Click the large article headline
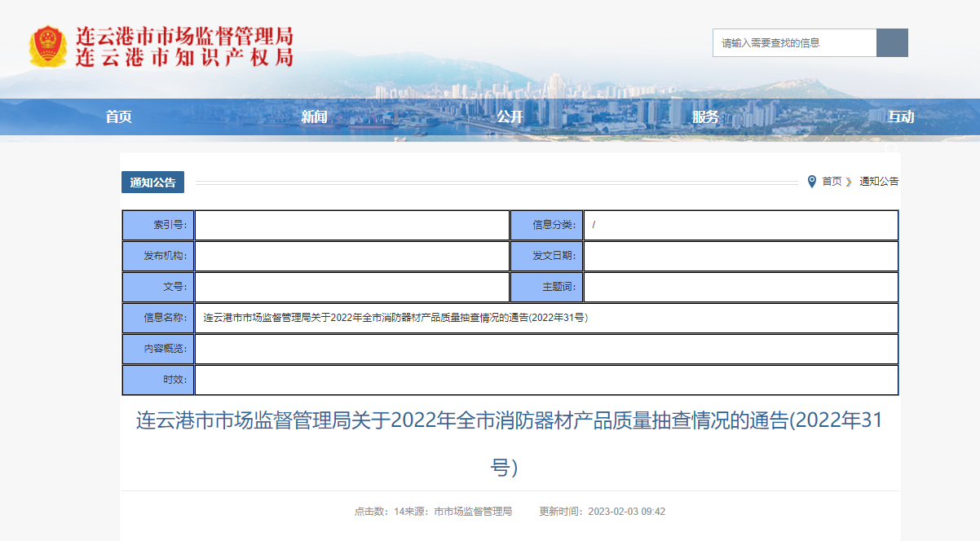The height and width of the screenshot is (541, 980). [510, 444]
